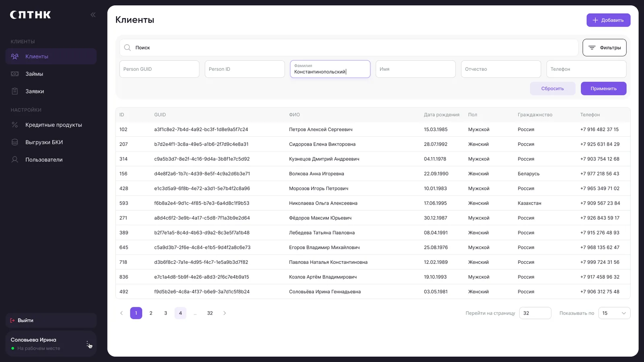
Task: Go to page 3
Action: (x=165, y=313)
